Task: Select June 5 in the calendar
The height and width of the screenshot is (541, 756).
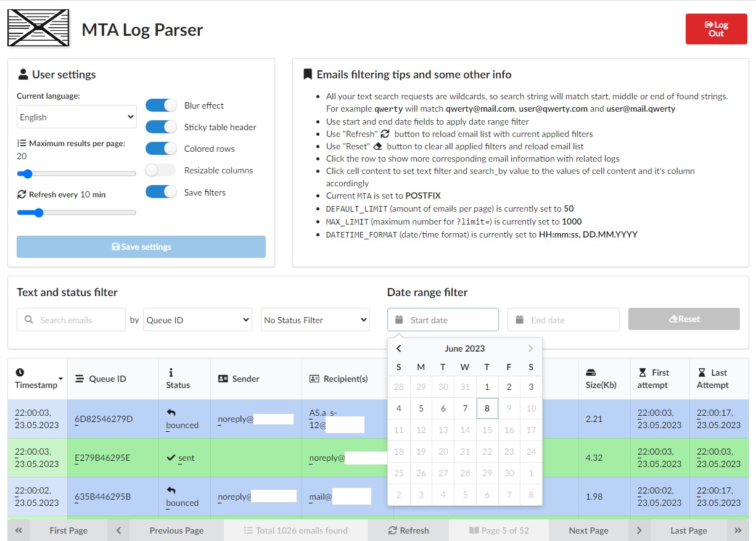Action: tap(421, 408)
